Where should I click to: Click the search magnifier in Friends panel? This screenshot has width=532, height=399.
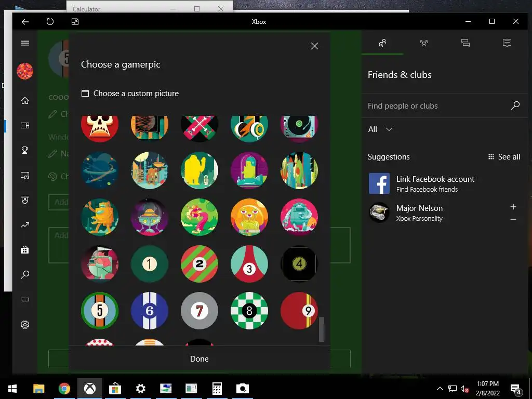coord(515,105)
